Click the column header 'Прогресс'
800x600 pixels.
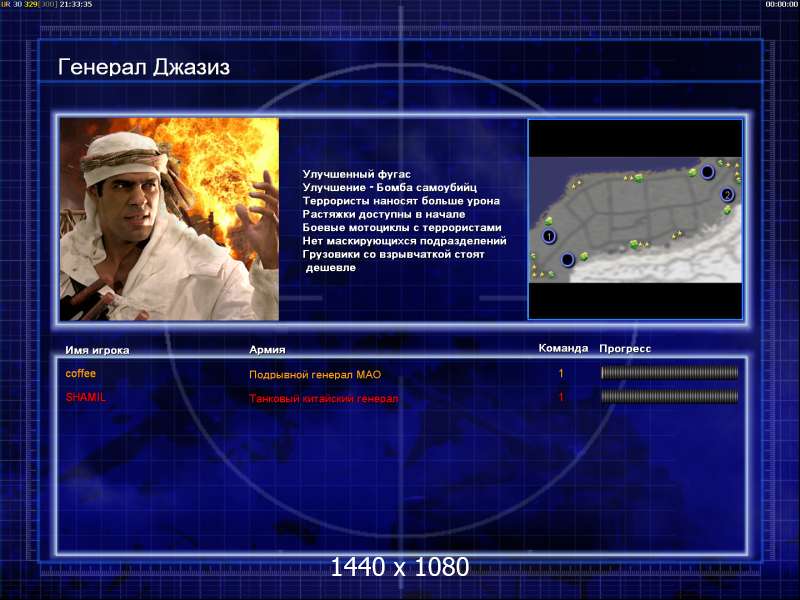[625, 348]
